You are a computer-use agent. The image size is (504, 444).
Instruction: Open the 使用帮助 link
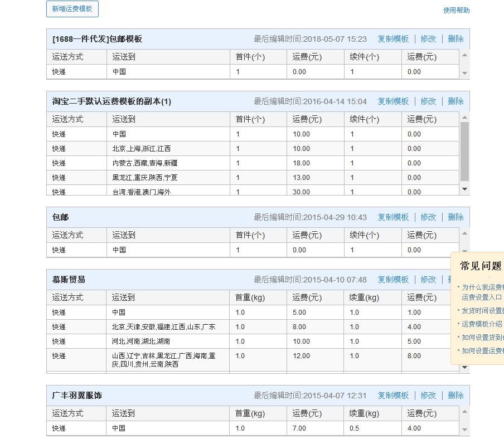pyautogui.click(x=456, y=10)
